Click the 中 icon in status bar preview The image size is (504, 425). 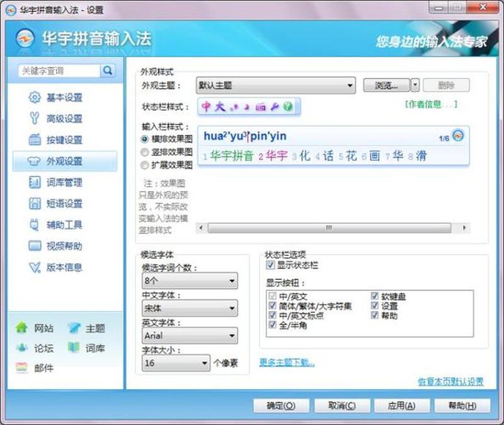point(206,106)
